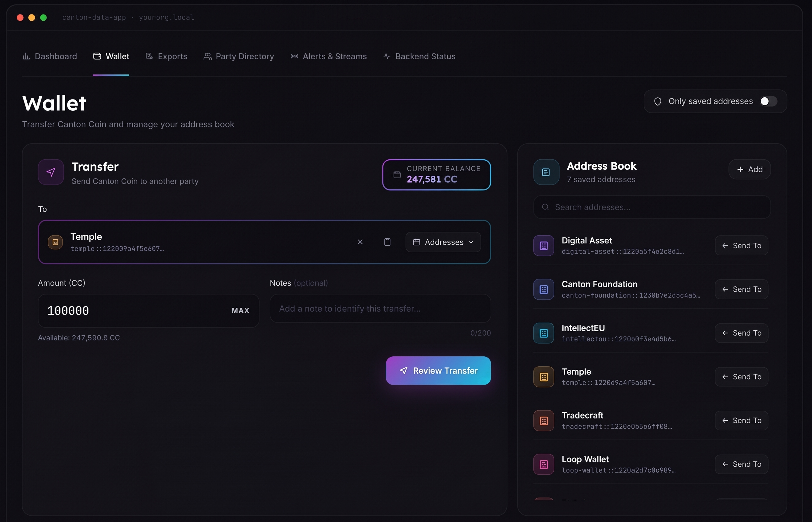Click Send To for Loop Wallet
This screenshot has height=522, width=812.
(741, 464)
